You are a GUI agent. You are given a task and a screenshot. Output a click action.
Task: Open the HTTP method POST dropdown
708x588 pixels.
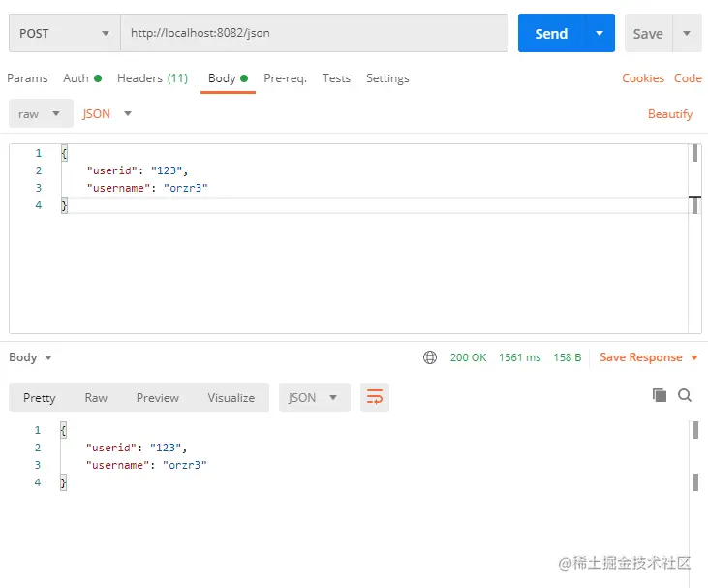[x=64, y=33]
